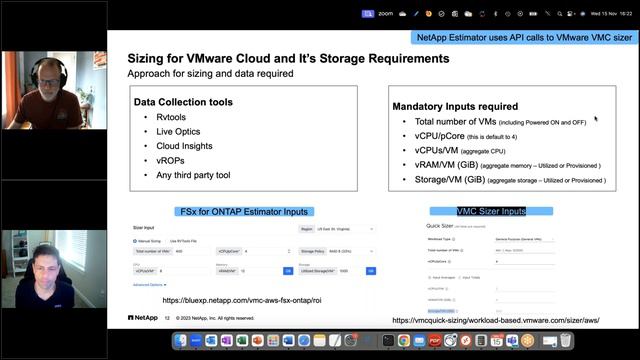Click the Bluetooth icon in the menu bar
Viewport: 640px width, 360px height.
(496, 14)
